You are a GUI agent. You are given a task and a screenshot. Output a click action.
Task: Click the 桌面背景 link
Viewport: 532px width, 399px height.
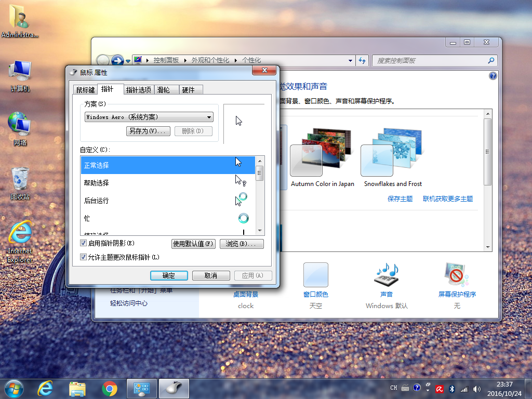[246, 295]
